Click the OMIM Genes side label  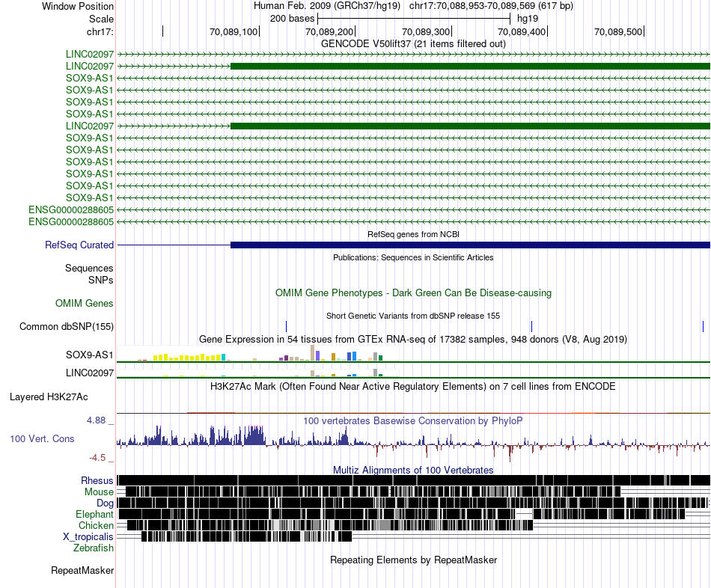point(85,303)
